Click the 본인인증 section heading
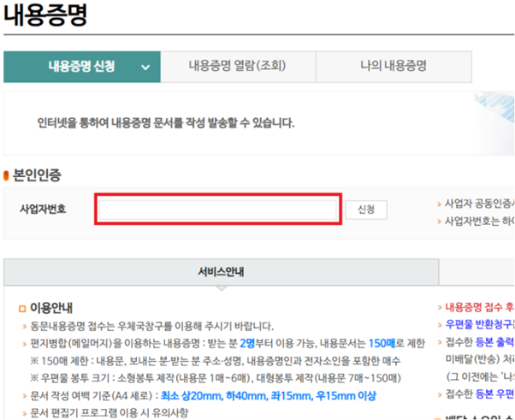 coord(37,175)
